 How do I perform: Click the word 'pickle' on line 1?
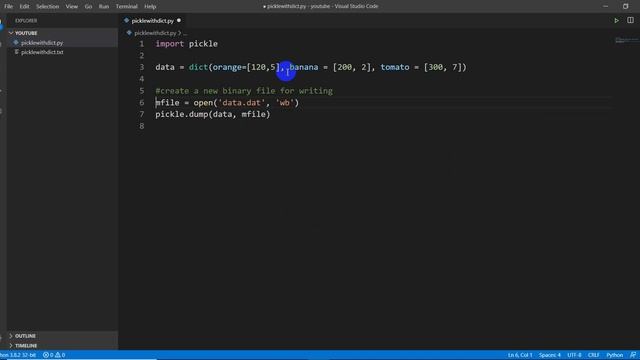[203, 44]
